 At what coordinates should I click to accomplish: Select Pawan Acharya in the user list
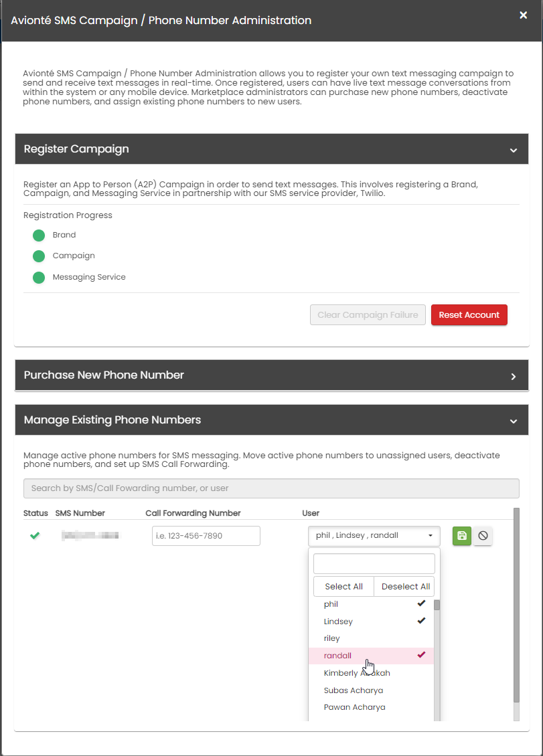coord(371,707)
